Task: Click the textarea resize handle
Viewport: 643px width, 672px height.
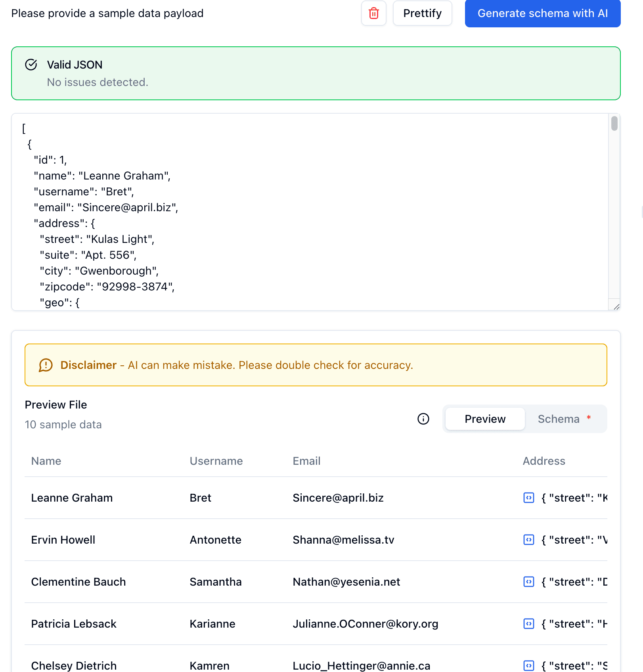Action: (x=616, y=307)
